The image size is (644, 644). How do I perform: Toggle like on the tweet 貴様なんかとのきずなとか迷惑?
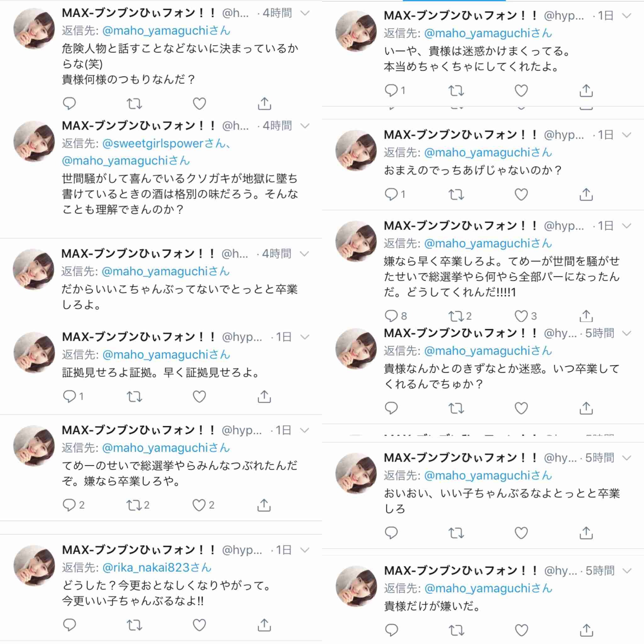[521, 408]
